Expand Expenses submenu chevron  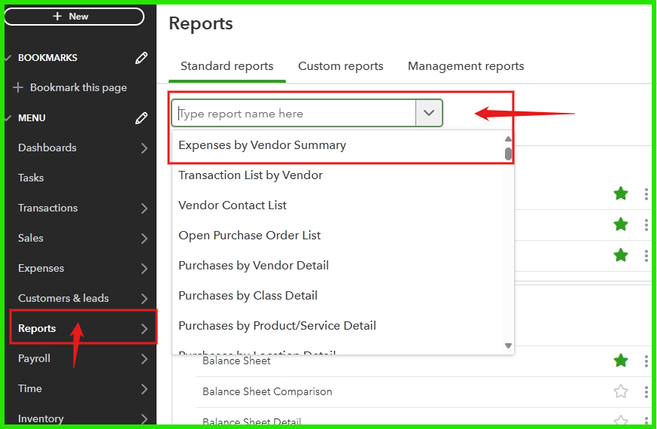point(144,269)
